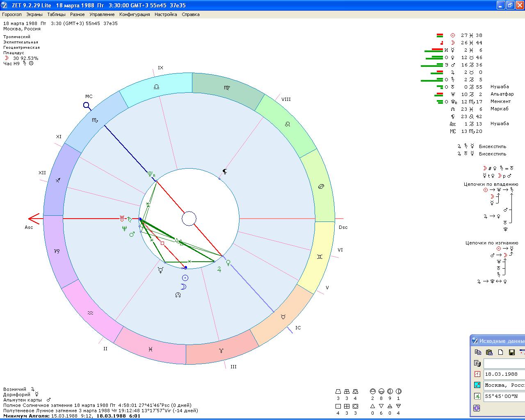Open the Таблицы menu
This screenshot has width=525, height=420.
click(x=56, y=14)
